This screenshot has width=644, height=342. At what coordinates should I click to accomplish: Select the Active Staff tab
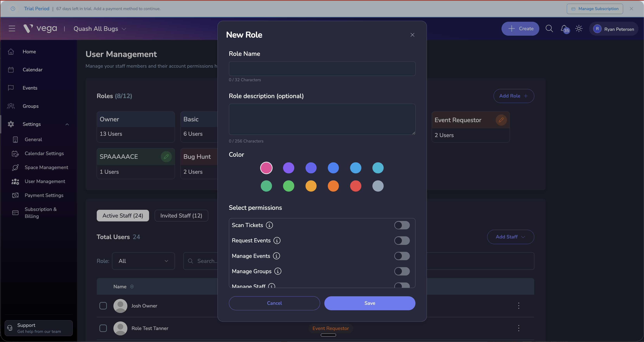(x=123, y=215)
